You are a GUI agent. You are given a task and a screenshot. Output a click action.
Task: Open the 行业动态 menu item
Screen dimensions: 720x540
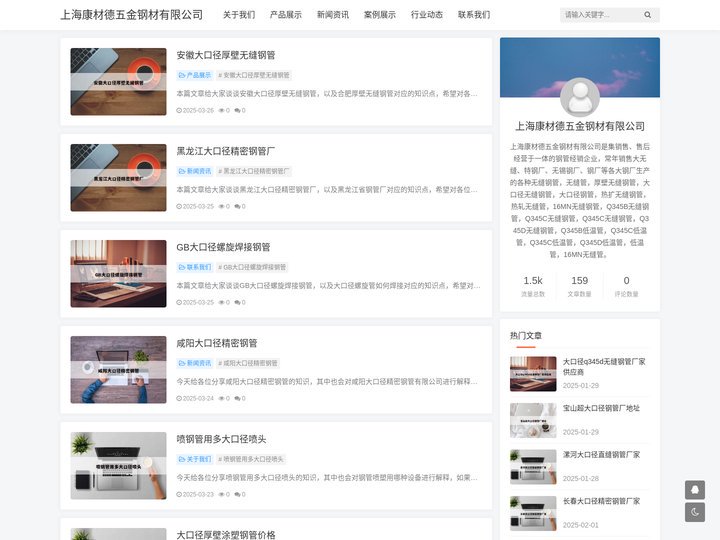pyautogui.click(x=427, y=15)
